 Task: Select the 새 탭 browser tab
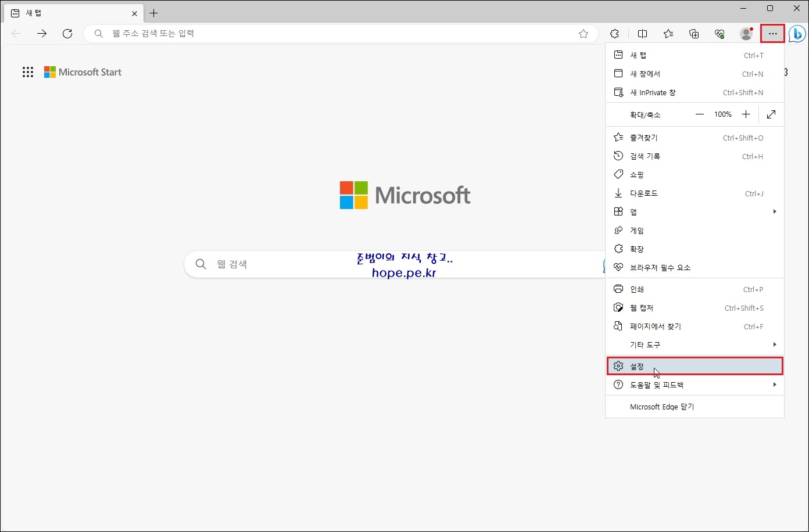74,13
